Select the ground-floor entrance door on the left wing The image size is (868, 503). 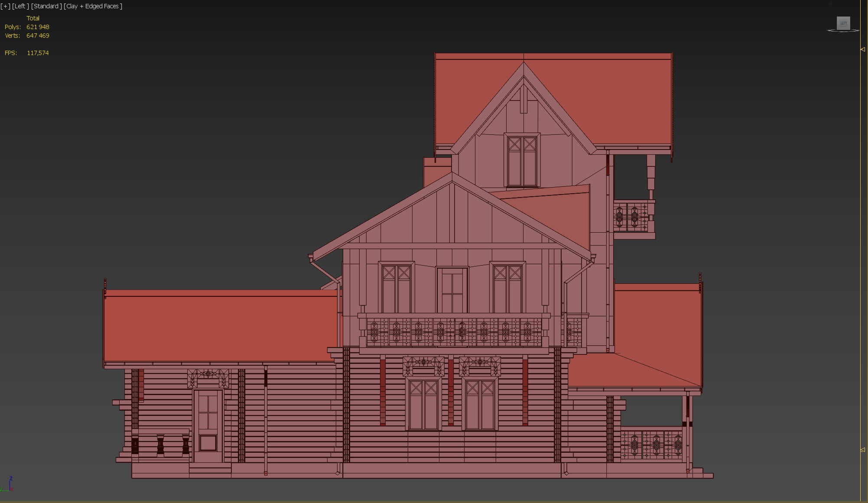coord(208,426)
